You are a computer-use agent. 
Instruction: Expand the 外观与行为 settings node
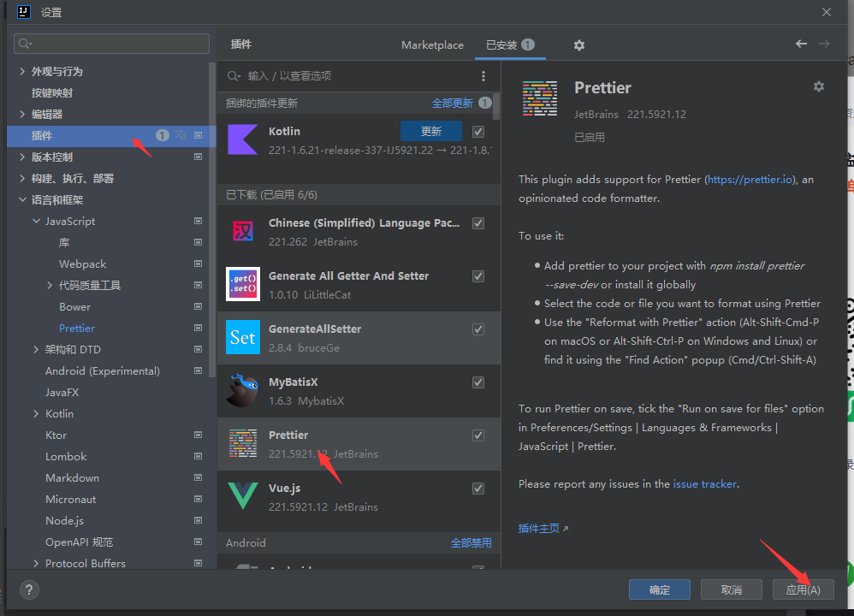21,71
